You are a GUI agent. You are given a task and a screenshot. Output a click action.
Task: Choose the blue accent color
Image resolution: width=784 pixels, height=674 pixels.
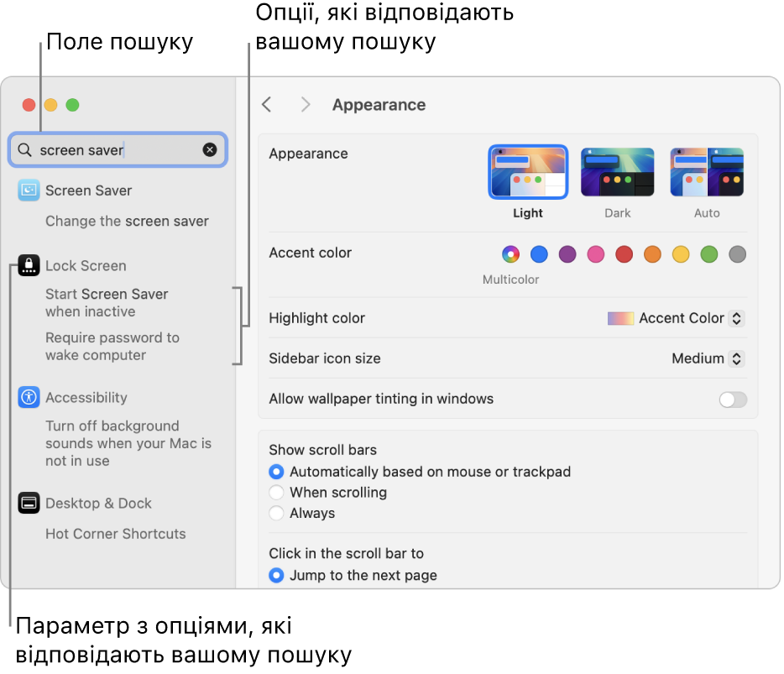pyautogui.click(x=539, y=254)
